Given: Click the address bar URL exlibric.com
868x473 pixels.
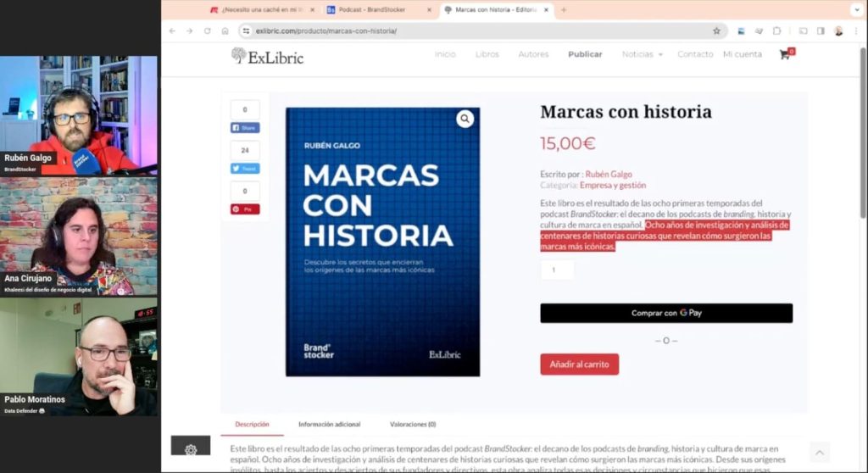Looking at the screenshot, I should click(x=326, y=31).
